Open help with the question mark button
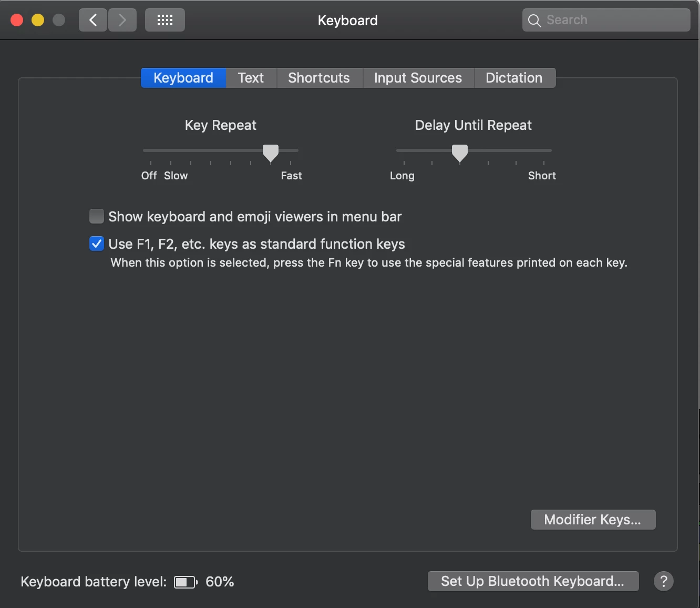The width and height of the screenshot is (700, 608). click(664, 581)
